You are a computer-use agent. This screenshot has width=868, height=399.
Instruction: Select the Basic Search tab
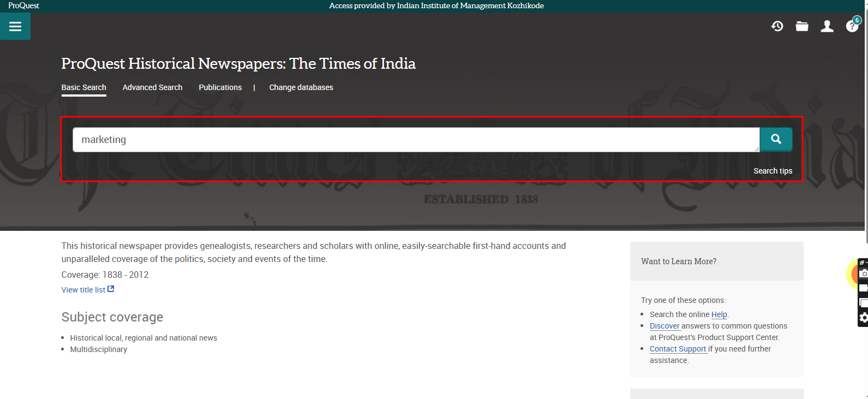pyautogui.click(x=83, y=87)
